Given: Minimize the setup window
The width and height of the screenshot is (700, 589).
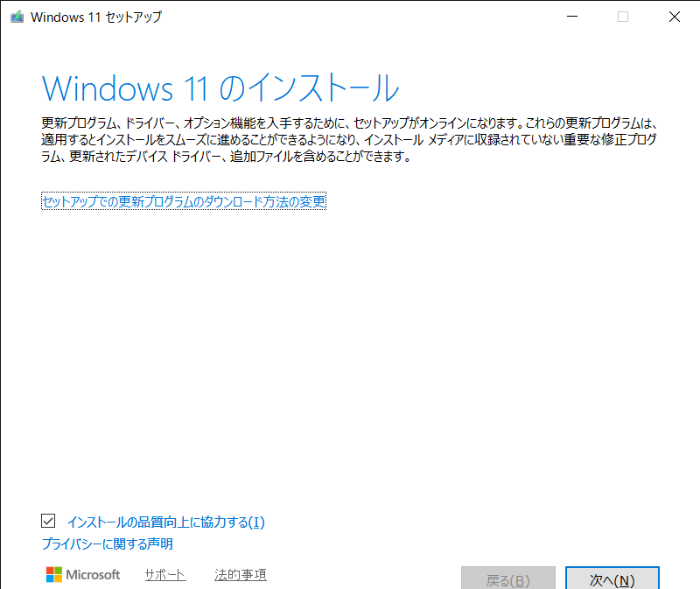Looking at the screenshot, I should (572, 17).
